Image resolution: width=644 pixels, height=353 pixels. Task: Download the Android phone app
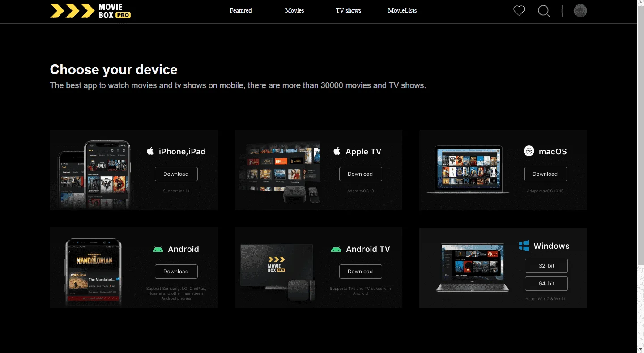point(176,272)
